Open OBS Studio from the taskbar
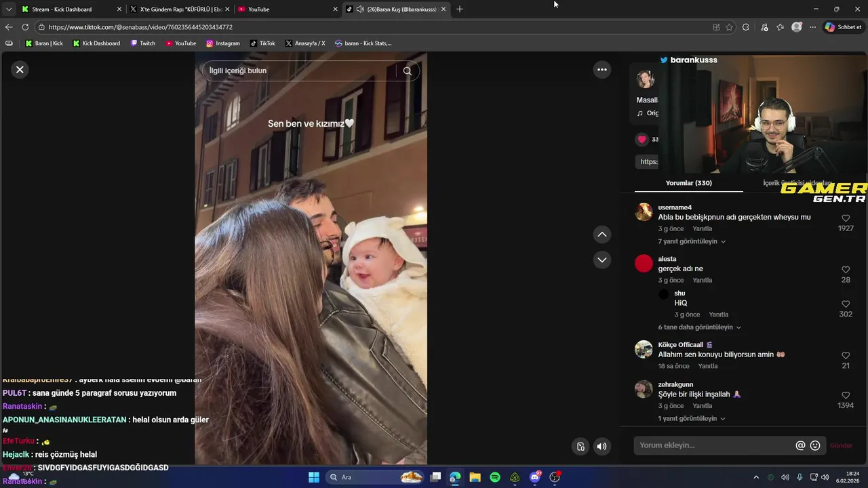Image resolution: width=868 pixels, height=488 pixels. pos(555,477)
